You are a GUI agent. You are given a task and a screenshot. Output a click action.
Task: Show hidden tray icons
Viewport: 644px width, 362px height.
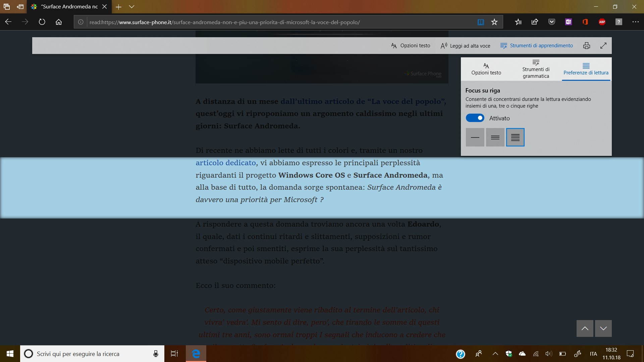click(495, 354)
